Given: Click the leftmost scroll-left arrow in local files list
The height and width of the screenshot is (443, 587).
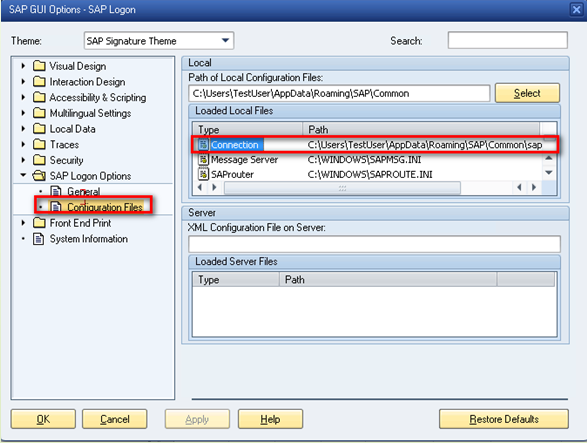Looking at the screenshot, I should click(200, 187).
